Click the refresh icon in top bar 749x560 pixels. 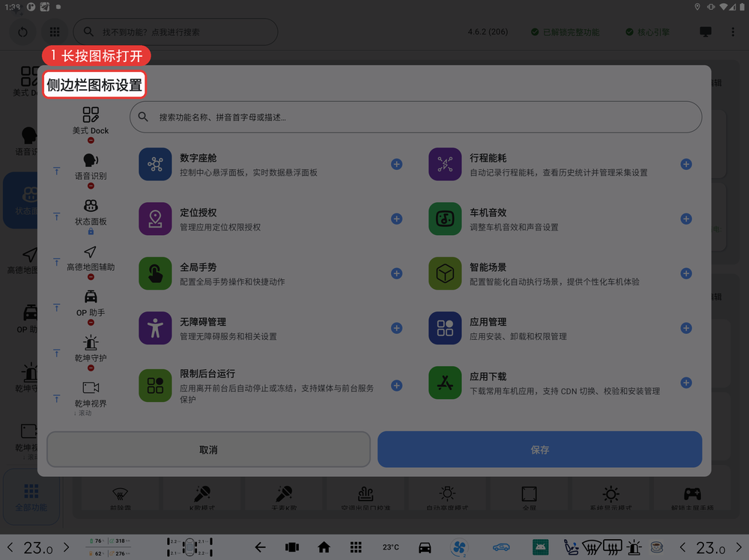tap(22, 32)
